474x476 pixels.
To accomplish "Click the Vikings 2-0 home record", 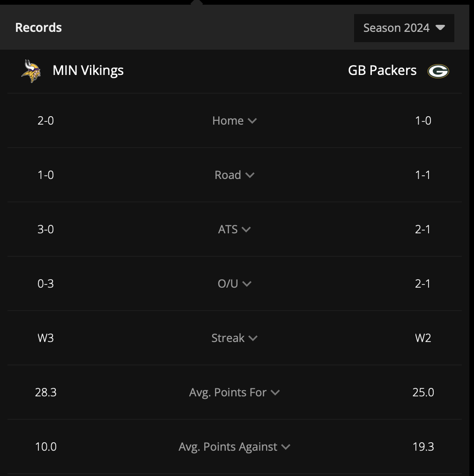I will coord(45,121).
